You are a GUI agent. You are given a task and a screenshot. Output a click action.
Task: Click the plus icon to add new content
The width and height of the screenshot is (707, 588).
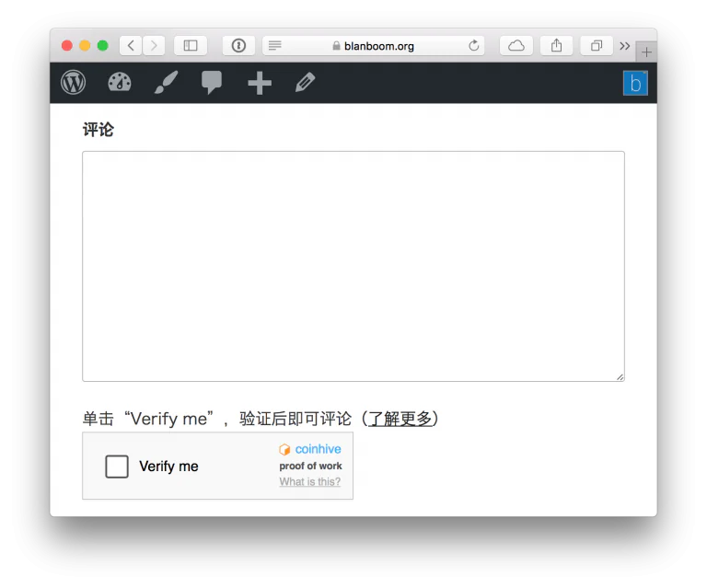260,83
